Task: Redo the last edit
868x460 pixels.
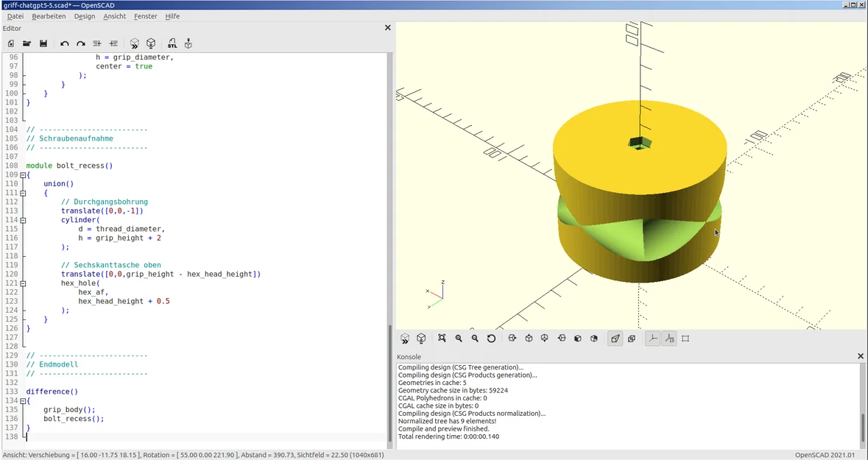Action: click(81, 43)
